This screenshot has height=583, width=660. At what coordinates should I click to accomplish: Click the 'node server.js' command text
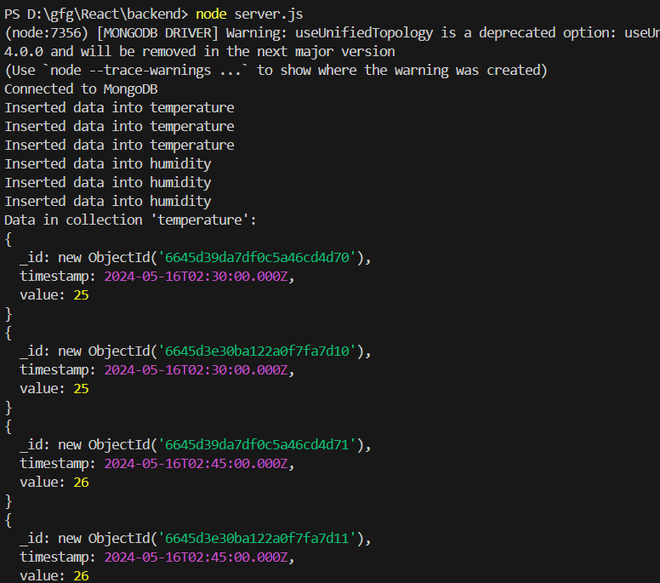click(249, 14)
